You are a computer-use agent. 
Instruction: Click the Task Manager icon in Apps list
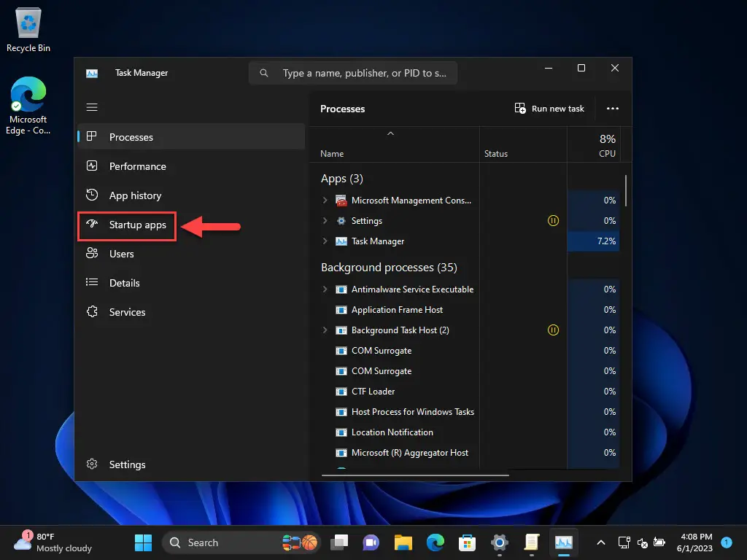click(341, 241)
